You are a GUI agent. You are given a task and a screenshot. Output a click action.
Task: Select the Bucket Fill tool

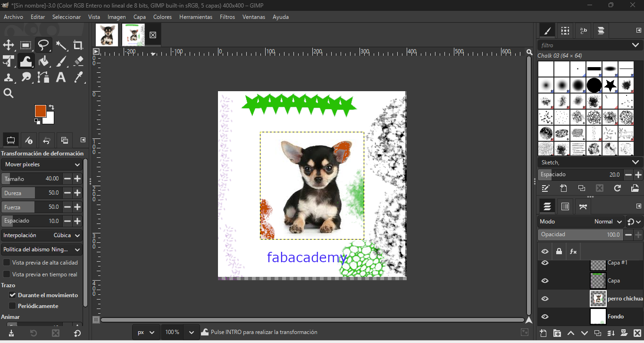(x=43, y=61)
